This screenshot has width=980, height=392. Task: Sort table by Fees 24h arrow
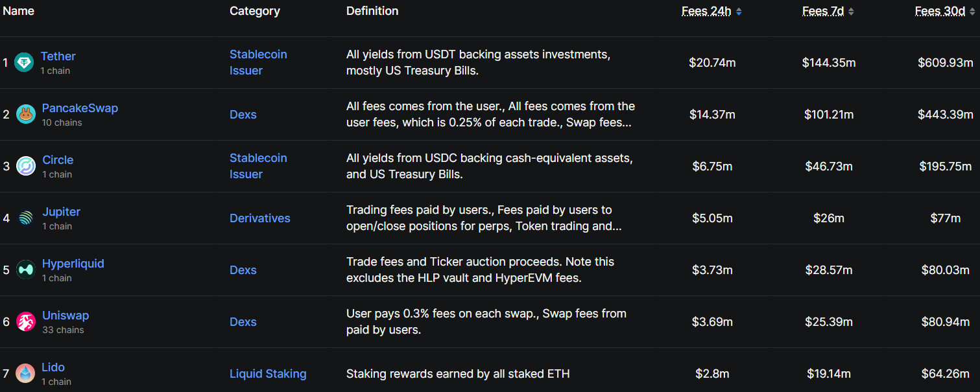click(x=739, y=12)
